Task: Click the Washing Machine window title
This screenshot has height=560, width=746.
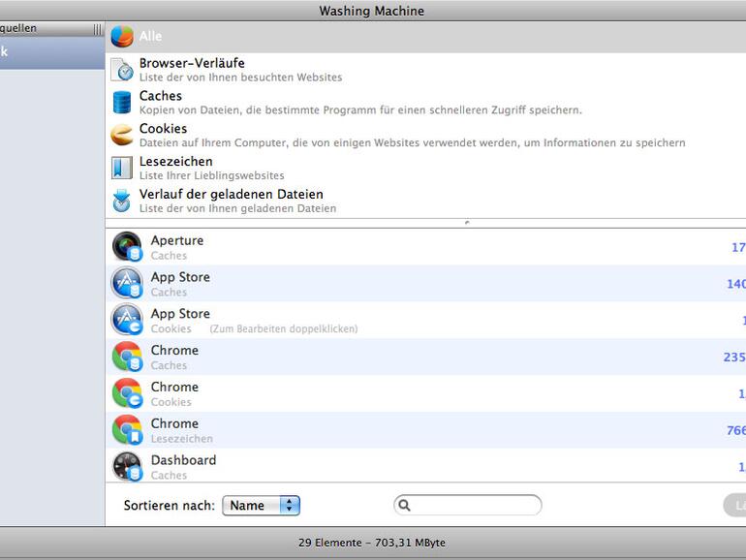Action: pyautogui.click(x=372, y=11)
